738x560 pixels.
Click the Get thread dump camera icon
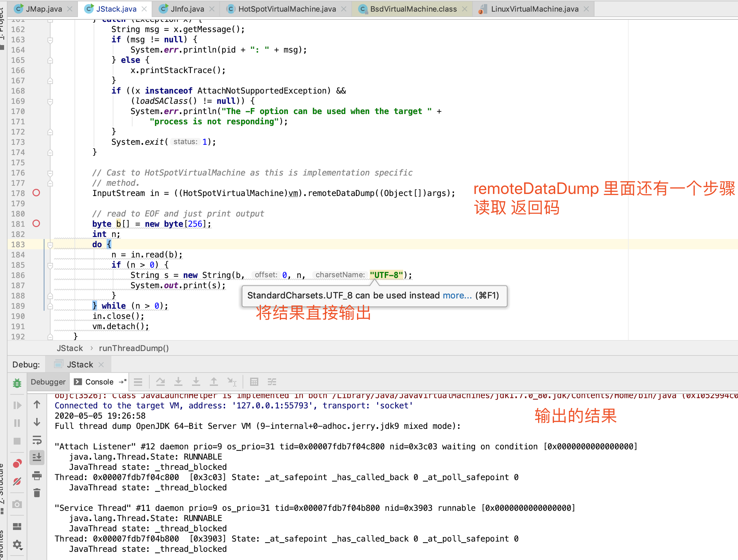pyautogui.click(x=17, y=504)
